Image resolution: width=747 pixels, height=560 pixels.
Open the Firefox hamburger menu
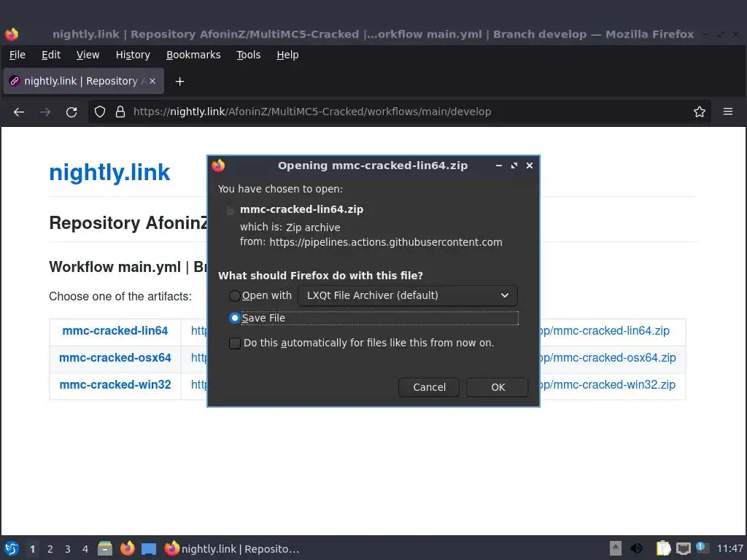[728, 112]
